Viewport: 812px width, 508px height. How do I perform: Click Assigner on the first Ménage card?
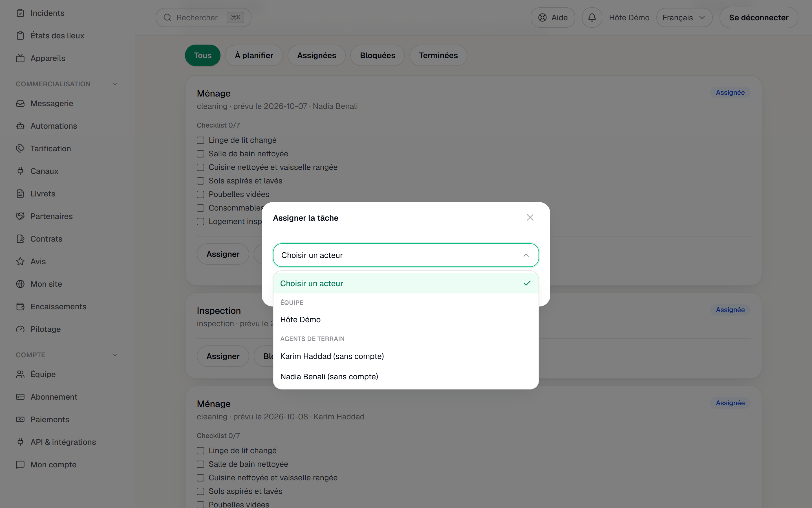[x=223, y=254]
